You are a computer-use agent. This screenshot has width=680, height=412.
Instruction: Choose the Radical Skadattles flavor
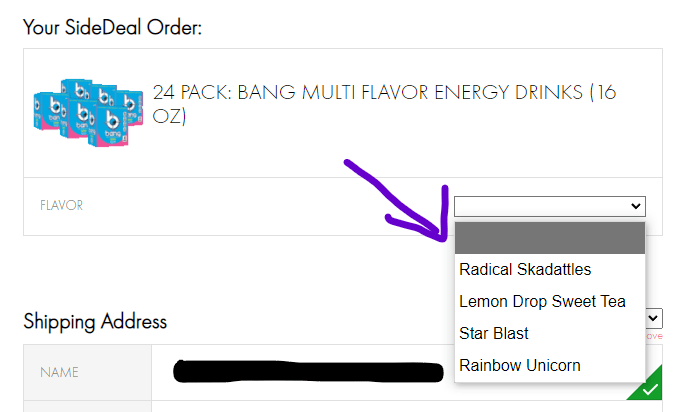(x=525, y=270)
